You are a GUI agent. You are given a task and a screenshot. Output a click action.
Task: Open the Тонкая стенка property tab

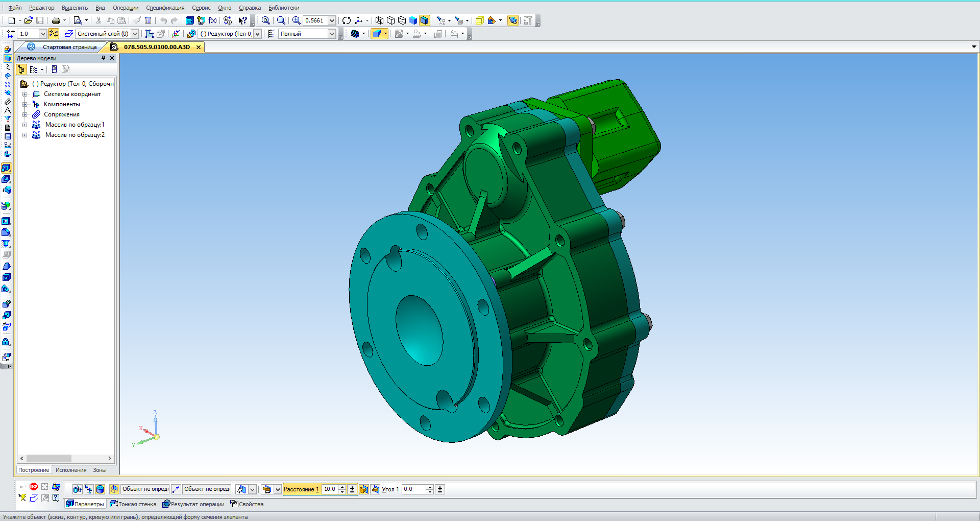pyautogui.click(x=133, y=504)
